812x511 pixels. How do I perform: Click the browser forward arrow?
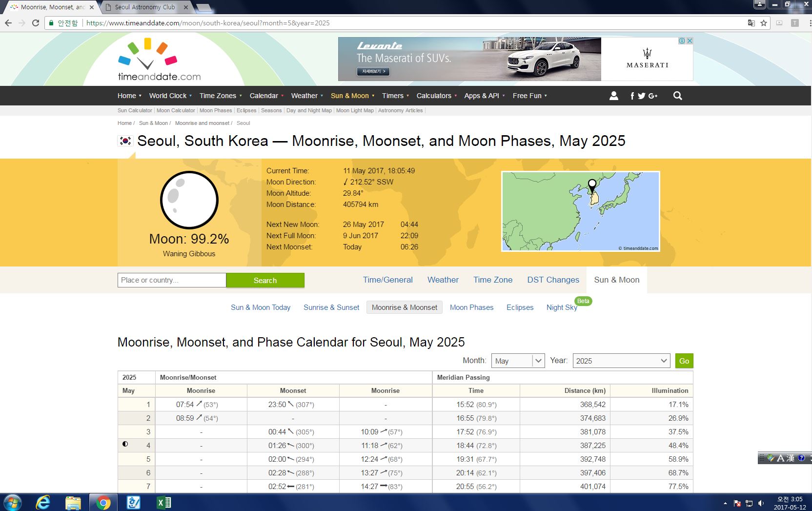pyautogui.click(x=22, y=23)
